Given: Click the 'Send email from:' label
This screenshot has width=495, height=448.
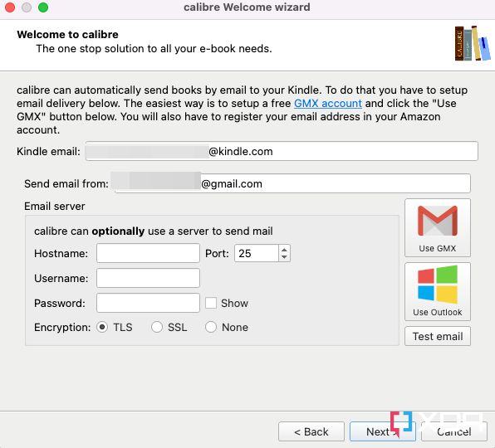Looking at the screenshot, I should point(66,183).
